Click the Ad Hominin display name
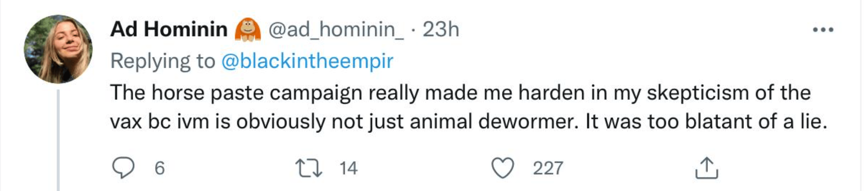The image size is (868, 191). 169,29
